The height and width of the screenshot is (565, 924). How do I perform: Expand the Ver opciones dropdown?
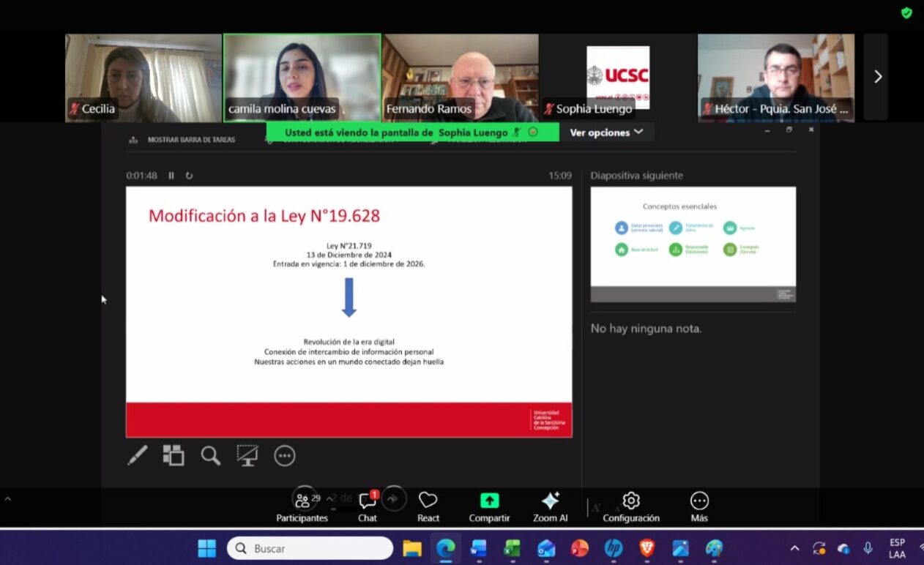(x=607, y=132)
